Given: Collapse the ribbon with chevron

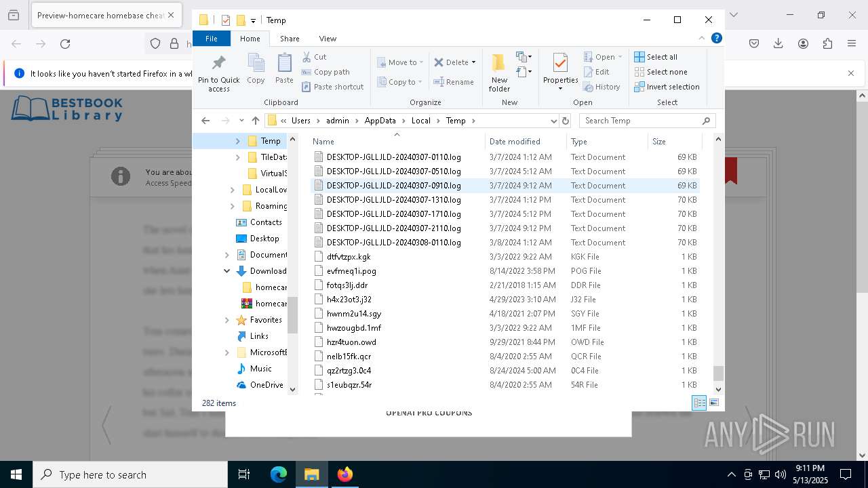Looking at the screenshot, I should click(x=702, y=39).
